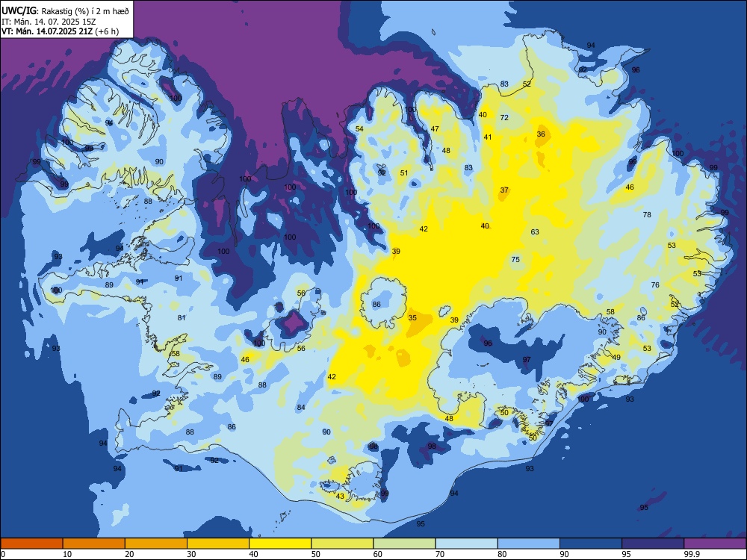Click the 90–95 dark blue legend swatch
This screenshot has height=560, width=747.
[591, 544]
